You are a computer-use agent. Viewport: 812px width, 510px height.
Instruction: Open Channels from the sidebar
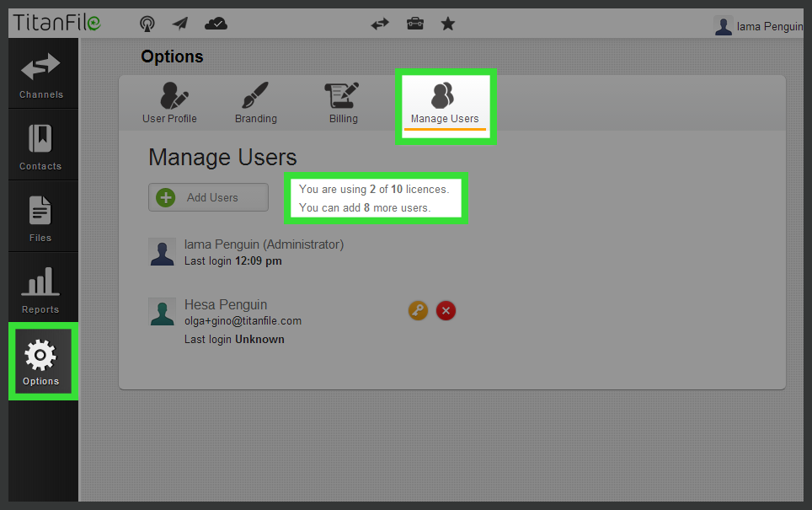(x=41, y=74)
